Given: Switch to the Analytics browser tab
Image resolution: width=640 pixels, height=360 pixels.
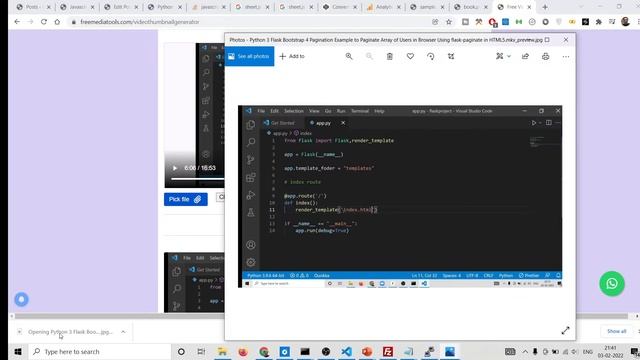Looking at the screenshot, I should pos(384,7).
